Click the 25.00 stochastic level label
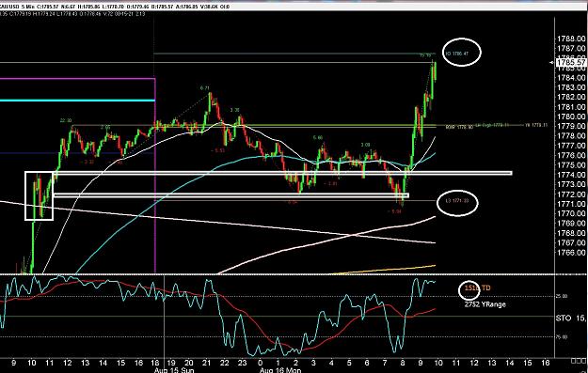588x373 pixels. coord(561,296)
